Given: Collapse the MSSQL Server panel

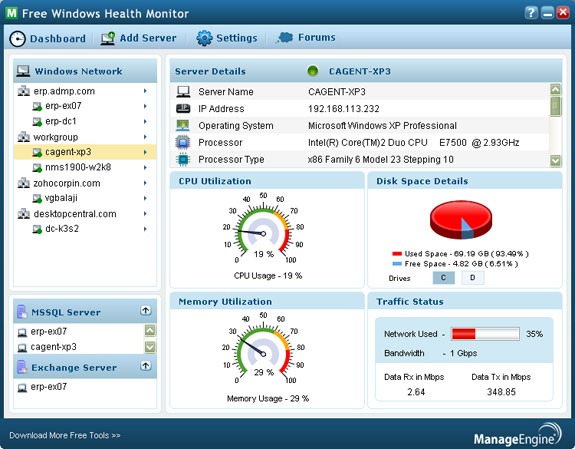Looking at the screenshot, I should tap(146, 311).
